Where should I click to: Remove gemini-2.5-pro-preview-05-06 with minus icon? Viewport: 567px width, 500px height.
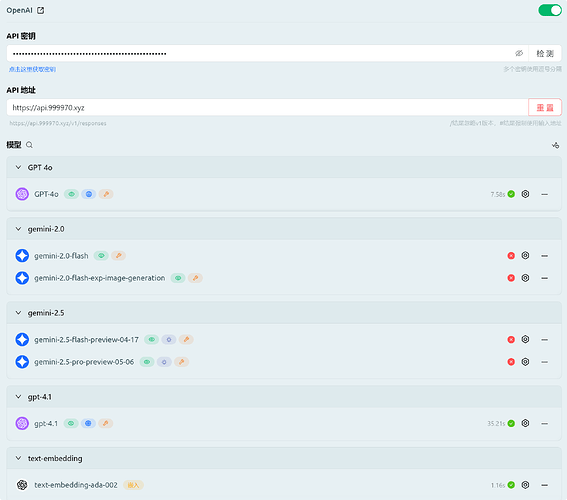point(545,362)
